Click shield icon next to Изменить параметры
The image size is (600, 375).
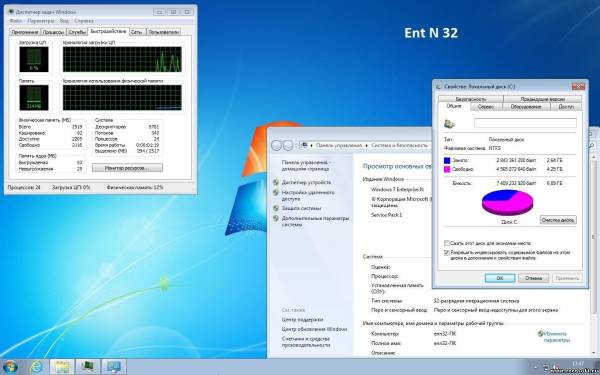(540, 334)
